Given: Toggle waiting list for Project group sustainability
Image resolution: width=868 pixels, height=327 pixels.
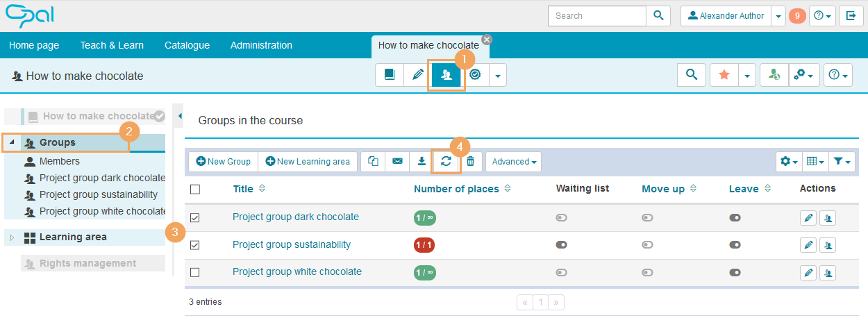Looking at the screenshot, I should (x=562, y=245).
